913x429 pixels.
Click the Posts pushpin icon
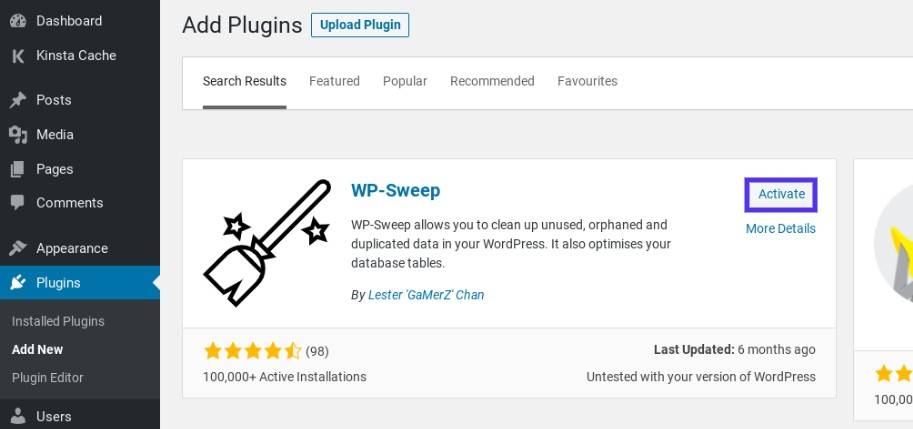click(17, 100)
